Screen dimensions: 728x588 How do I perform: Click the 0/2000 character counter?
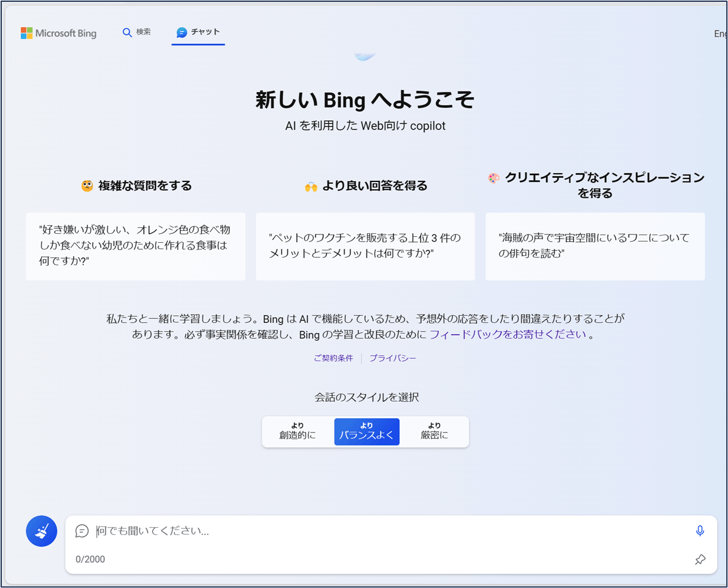(90, 559)
